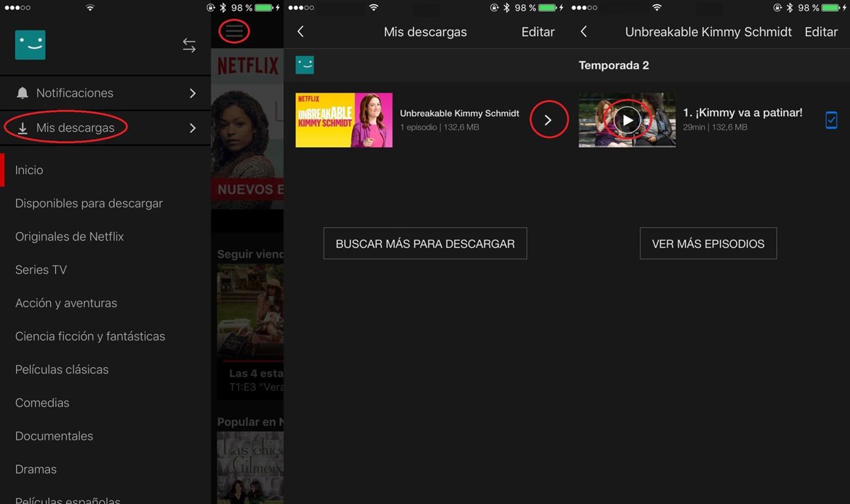Tap the sidebar switch-profile arrows icon
Screen dimensions: 850x504
189,45
